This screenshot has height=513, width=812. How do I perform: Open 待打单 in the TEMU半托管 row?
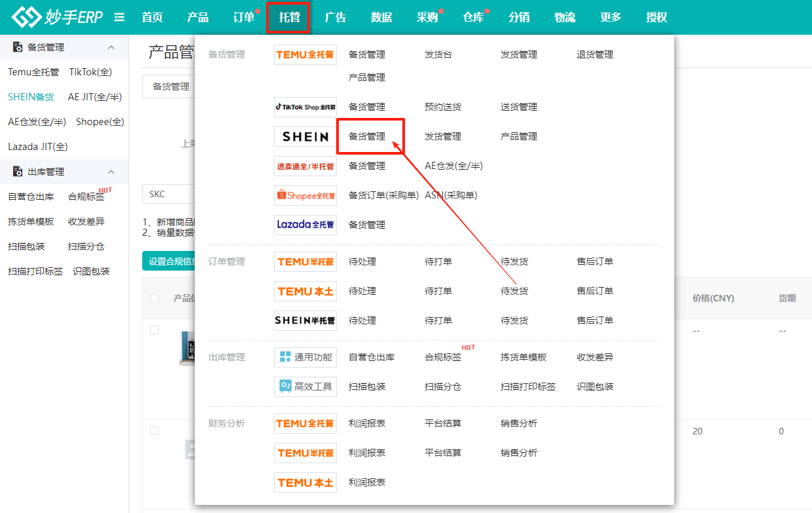coord(438,261)
